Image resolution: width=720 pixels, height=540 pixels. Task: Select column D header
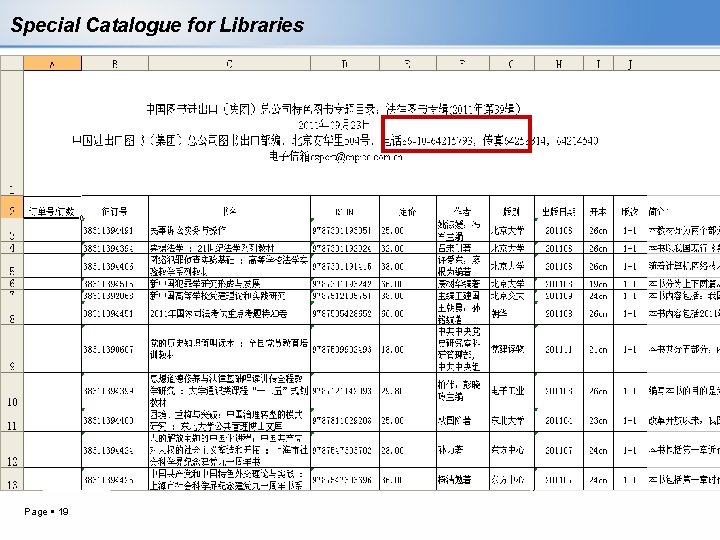click(x=345, y=63)
